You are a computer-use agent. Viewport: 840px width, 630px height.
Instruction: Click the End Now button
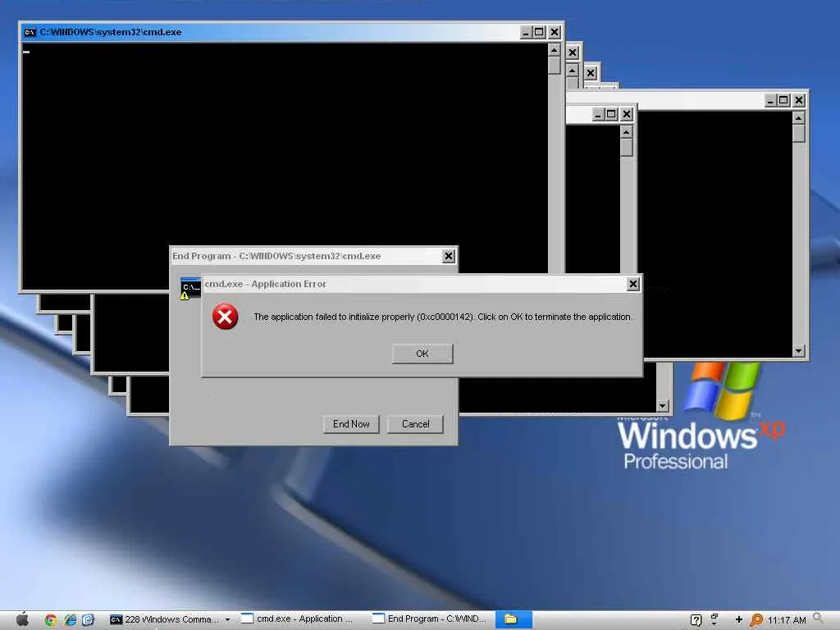pos(351,424)
